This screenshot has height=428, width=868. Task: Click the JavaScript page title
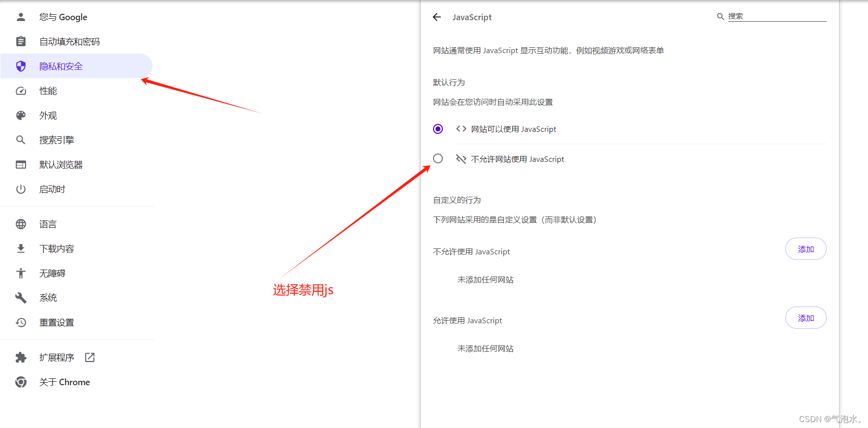click(x=472, y=17)
